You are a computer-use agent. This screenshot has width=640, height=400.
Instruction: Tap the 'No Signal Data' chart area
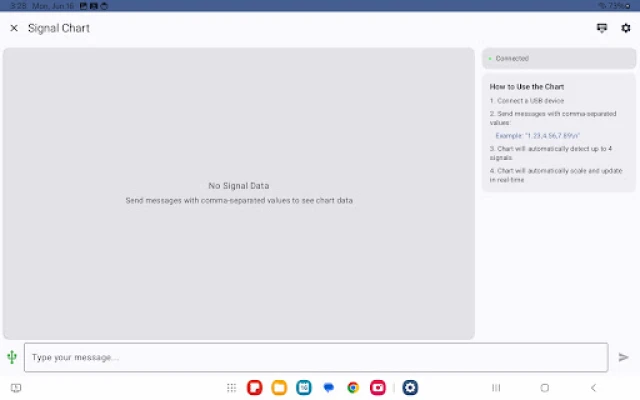click(238, 192)
